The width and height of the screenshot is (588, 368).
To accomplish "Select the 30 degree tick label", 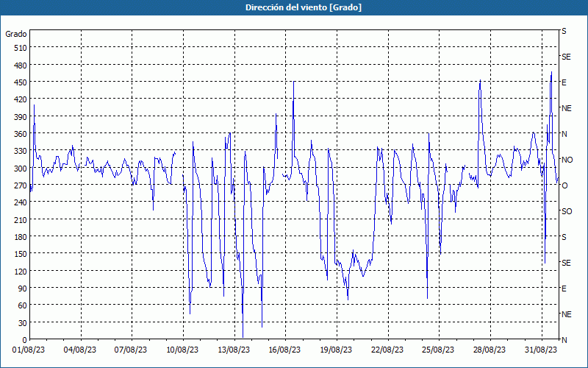I will coord(23,322).
